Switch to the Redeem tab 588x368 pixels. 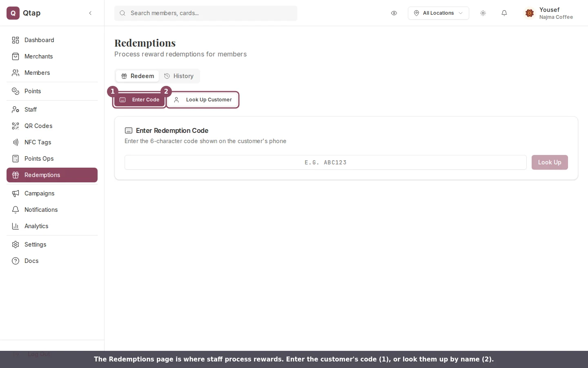138,76
